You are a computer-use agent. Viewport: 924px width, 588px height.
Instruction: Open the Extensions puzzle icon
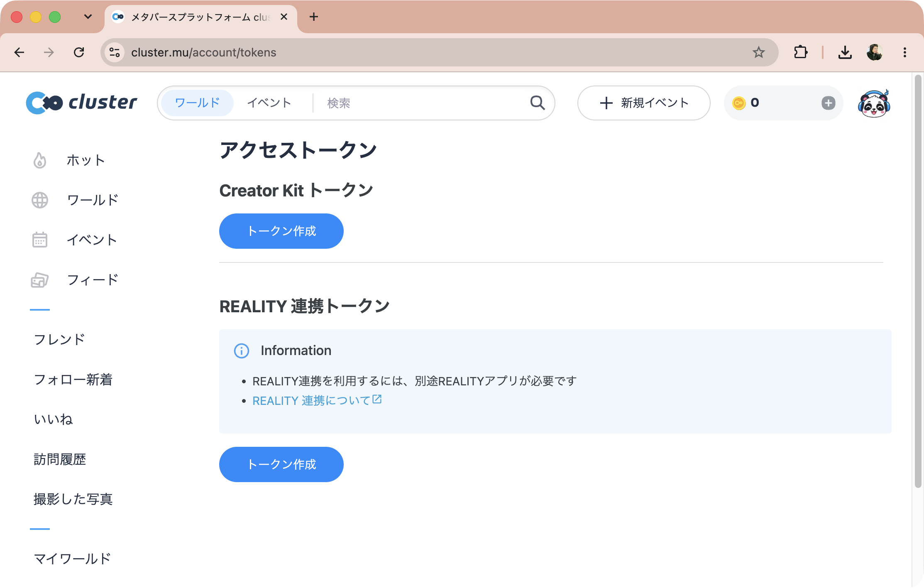[x=800, y=52]
